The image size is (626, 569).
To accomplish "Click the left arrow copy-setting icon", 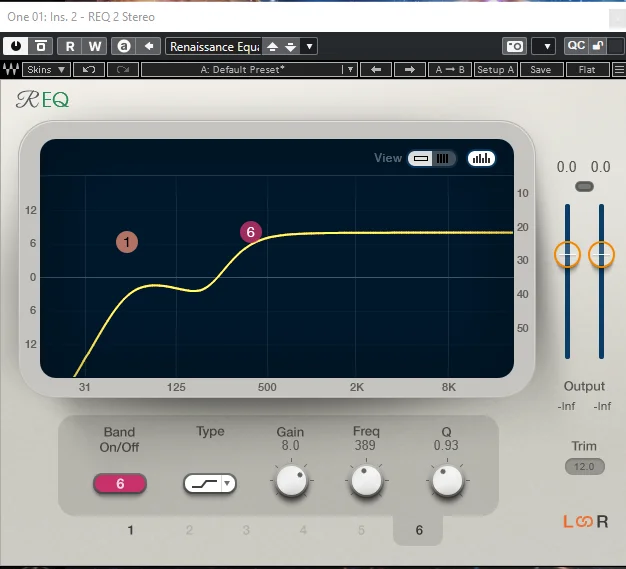I will [x=149, y=46].
